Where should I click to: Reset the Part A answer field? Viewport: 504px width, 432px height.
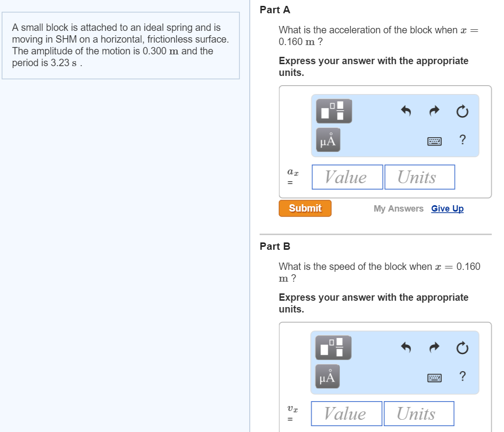462,112
